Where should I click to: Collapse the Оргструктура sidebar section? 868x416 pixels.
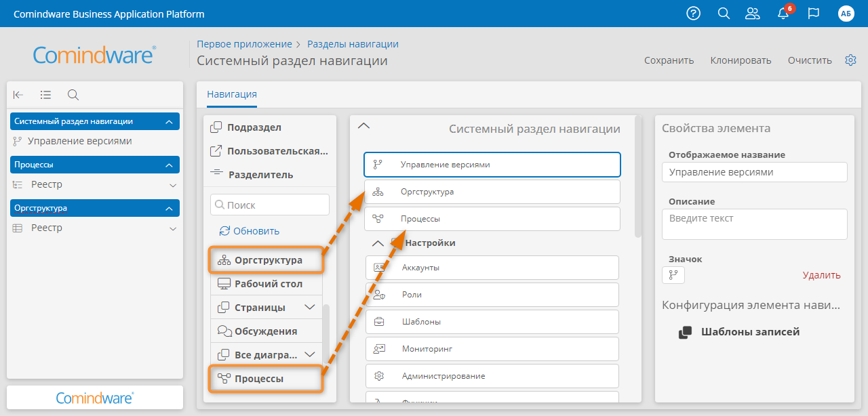click(x=95, y=208)
